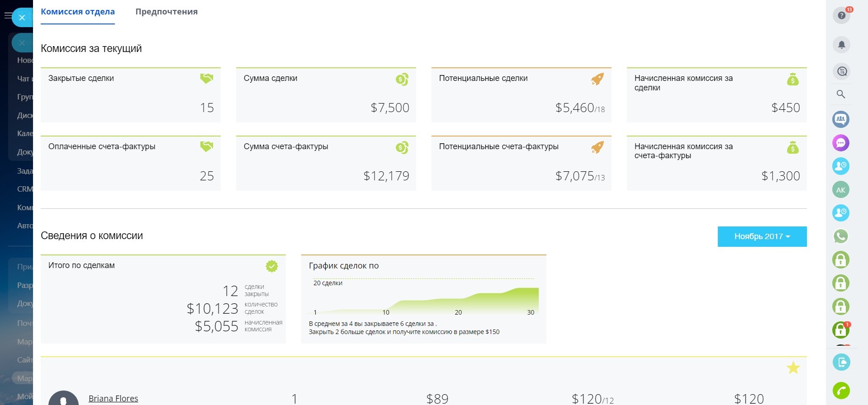Click the green phone call button
This screenshot has width=868, height=405.
(x=841, y=391)
